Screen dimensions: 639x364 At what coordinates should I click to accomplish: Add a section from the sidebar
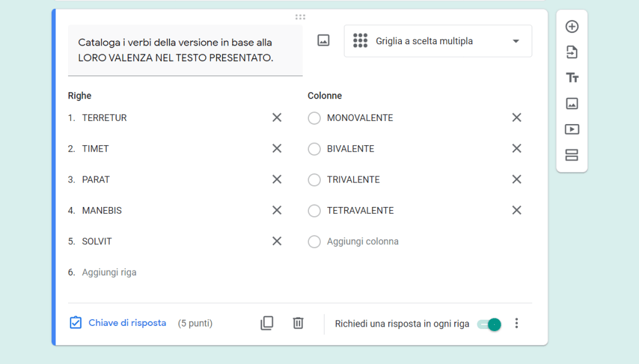point(572,155)
